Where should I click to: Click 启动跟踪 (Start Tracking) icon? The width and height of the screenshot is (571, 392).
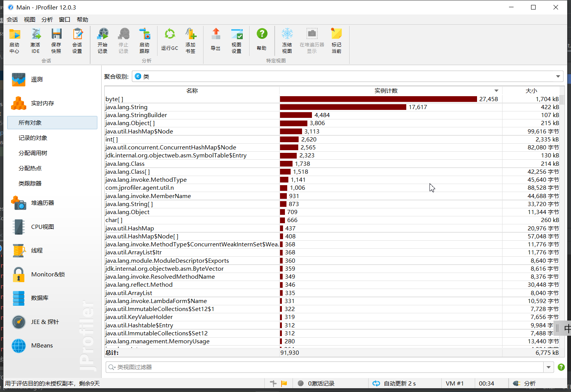[145, 40]
